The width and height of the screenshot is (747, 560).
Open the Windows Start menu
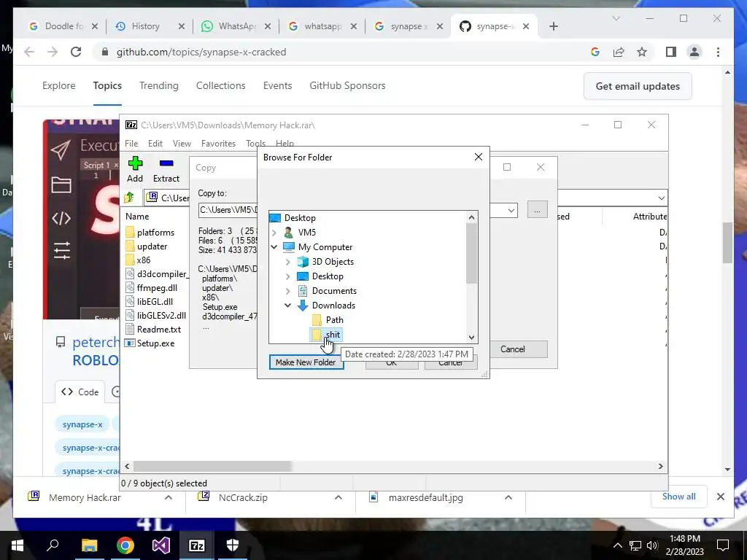18,545
